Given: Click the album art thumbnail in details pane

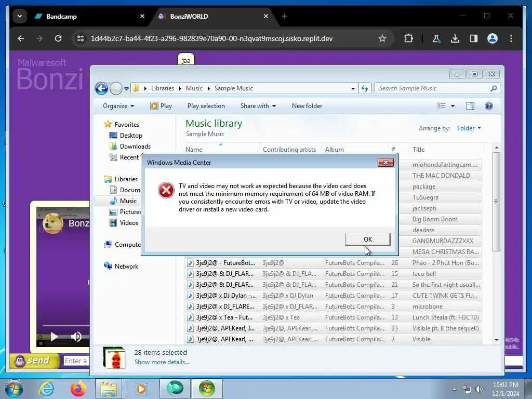Looking at the screenshot, I should [114, 357].
